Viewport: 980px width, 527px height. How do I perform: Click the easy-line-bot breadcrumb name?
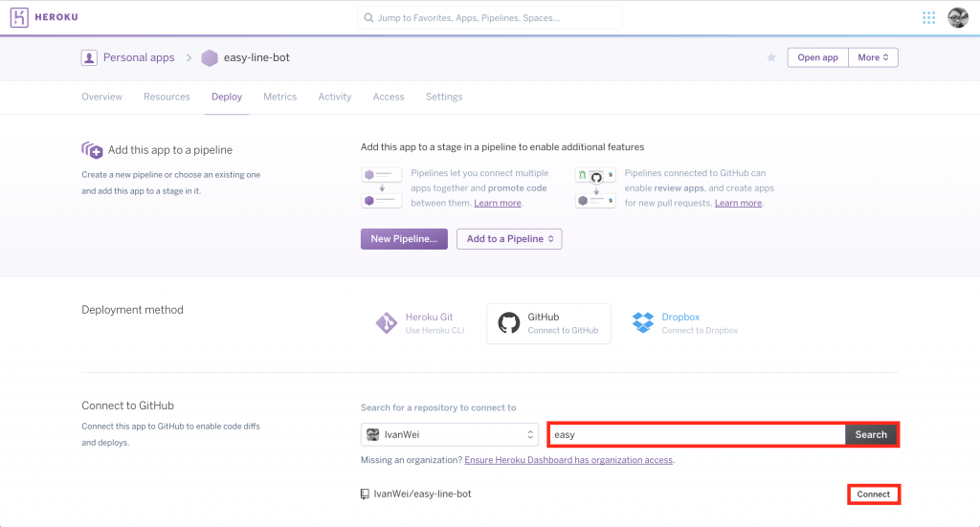point(256,57)
